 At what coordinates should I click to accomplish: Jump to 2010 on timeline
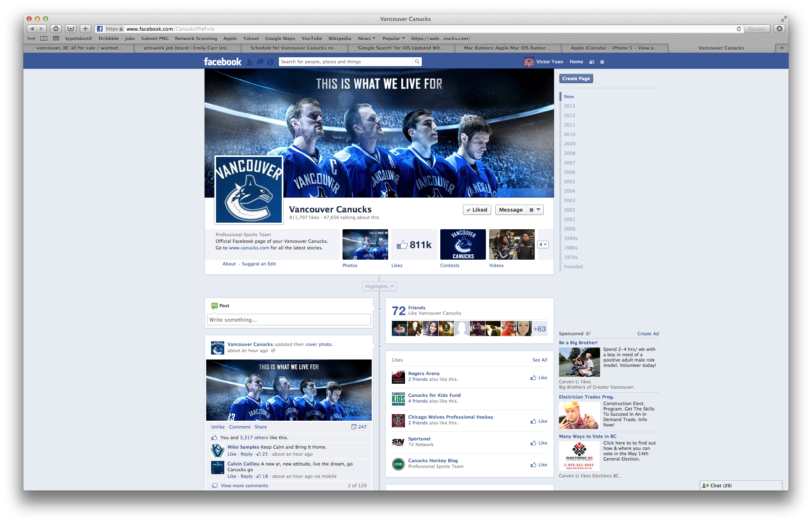[x=569, y=134]
